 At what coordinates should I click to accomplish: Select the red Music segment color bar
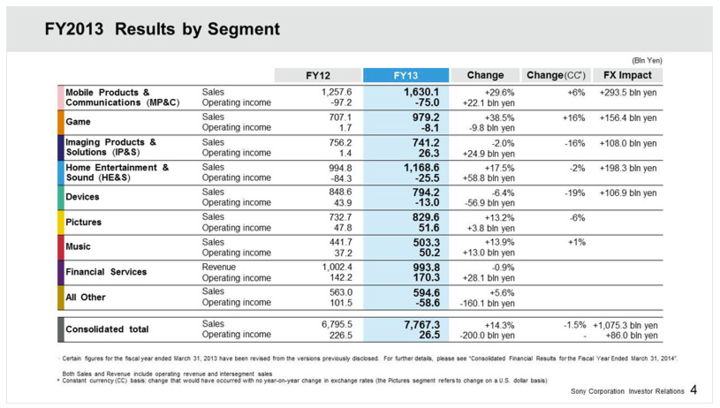(x=61, y=246)
